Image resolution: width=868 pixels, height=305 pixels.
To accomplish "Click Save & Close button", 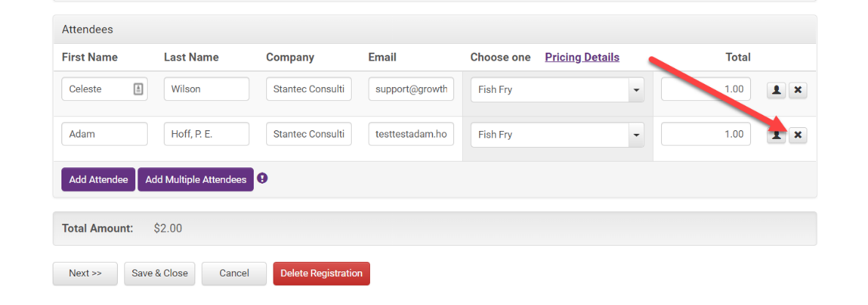I will point(159,274).
